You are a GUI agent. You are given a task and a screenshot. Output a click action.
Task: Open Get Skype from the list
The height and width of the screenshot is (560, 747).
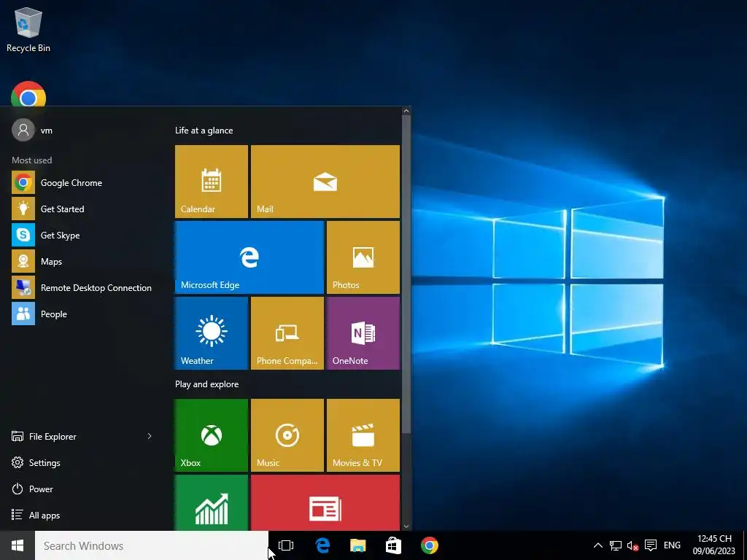82,236
